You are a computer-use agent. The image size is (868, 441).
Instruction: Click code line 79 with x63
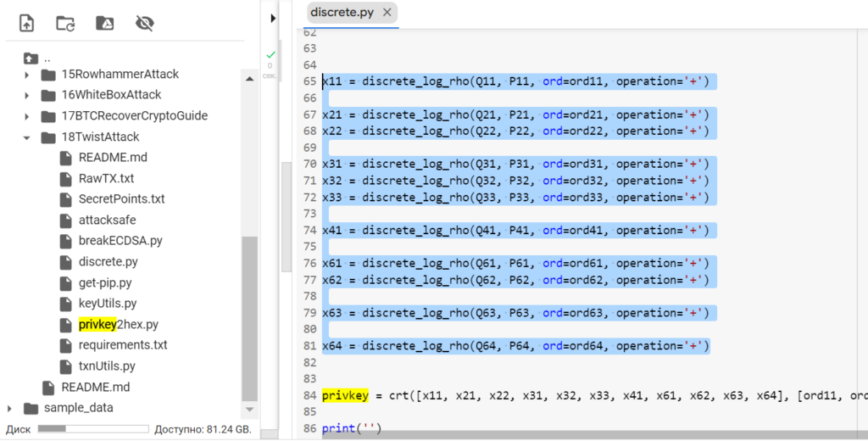click(x=515, y=313)
